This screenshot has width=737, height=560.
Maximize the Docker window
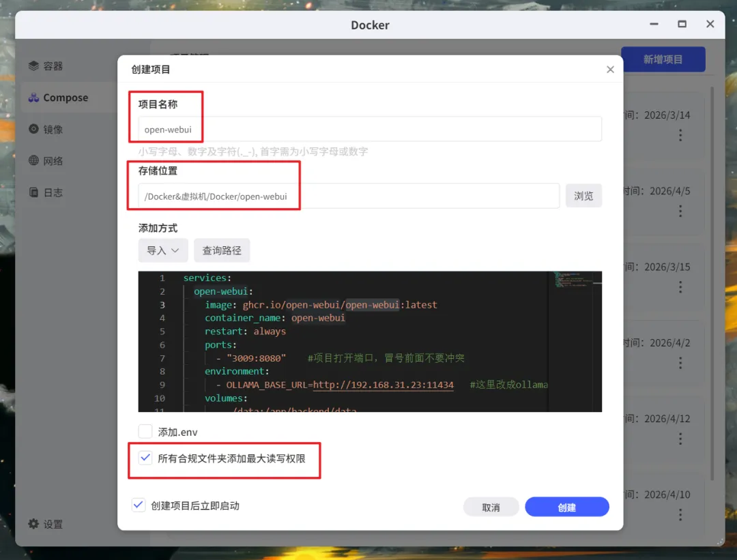tap(682, 24)
